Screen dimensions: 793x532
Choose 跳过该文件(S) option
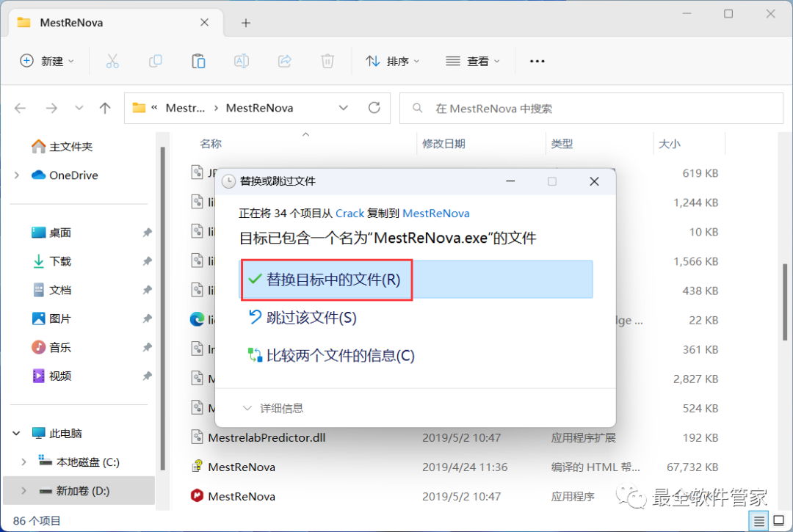[x=303, y=318]
